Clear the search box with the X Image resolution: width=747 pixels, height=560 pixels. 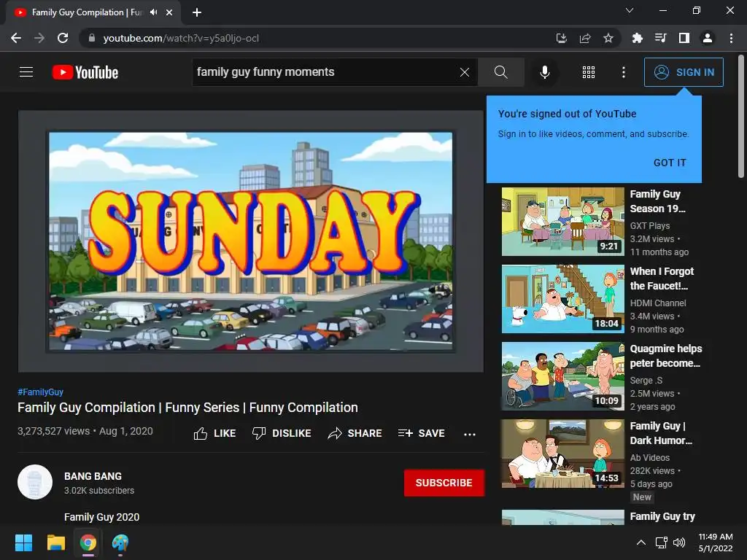click(465, 72)
